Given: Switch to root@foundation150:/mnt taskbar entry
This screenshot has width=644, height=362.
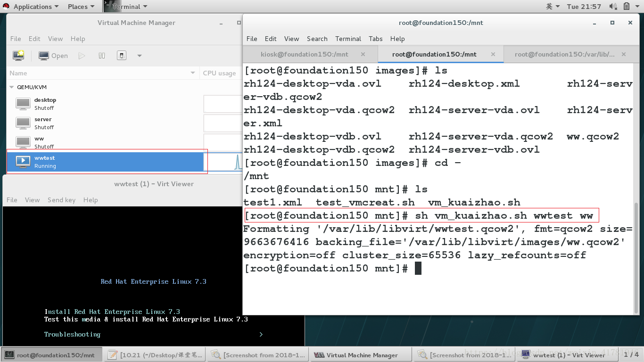Looking at the screenshot, I should [x=51, y=355].
